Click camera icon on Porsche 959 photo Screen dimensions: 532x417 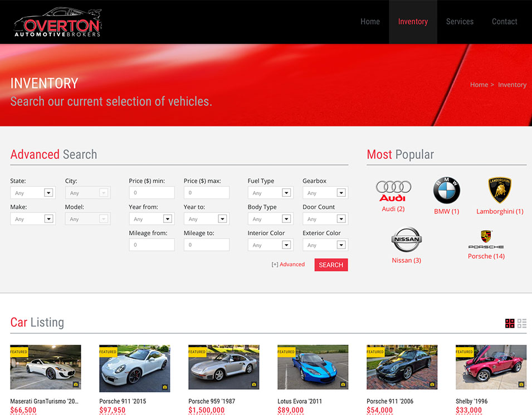coord(254,385)
